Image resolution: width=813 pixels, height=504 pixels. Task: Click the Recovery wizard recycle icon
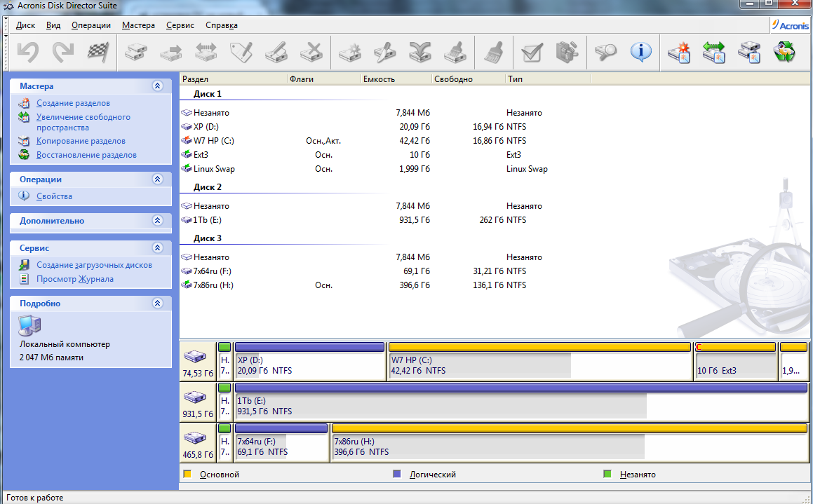(784, 52)
